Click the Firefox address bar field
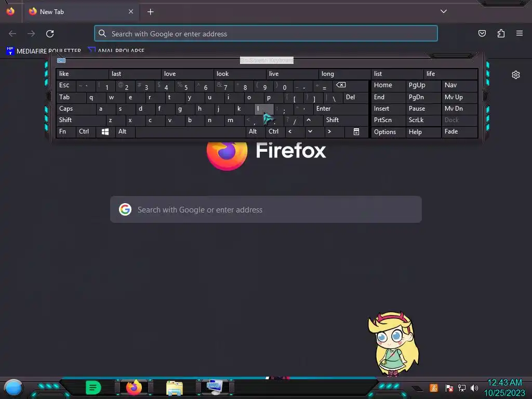Image resolution: width=532 pixels, height=399 pixels. pos(266,34)
